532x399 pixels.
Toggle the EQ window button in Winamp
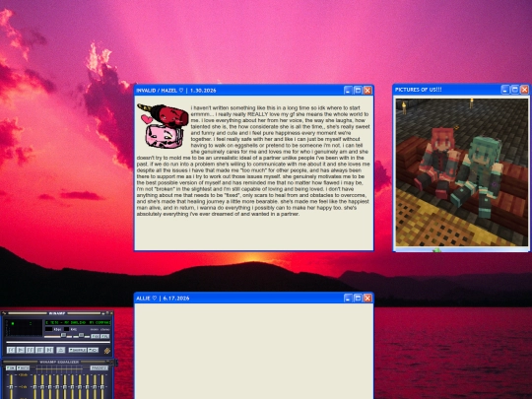click(95, 336)
